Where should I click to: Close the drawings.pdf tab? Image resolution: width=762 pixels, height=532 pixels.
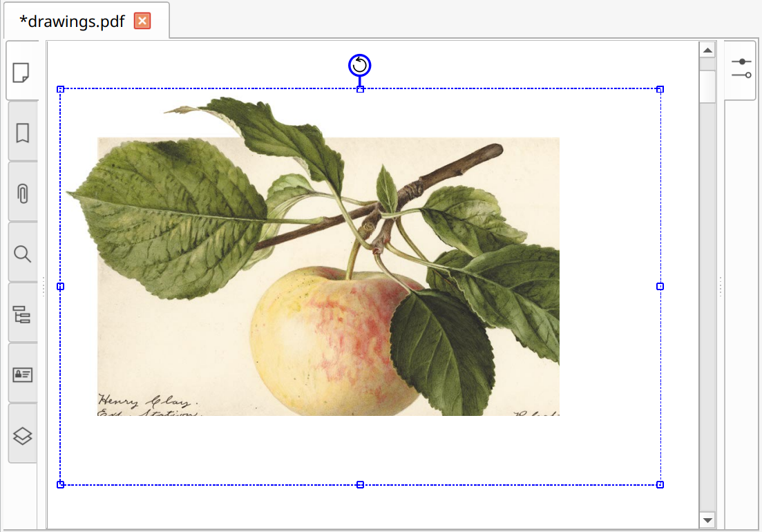(142, 21)
